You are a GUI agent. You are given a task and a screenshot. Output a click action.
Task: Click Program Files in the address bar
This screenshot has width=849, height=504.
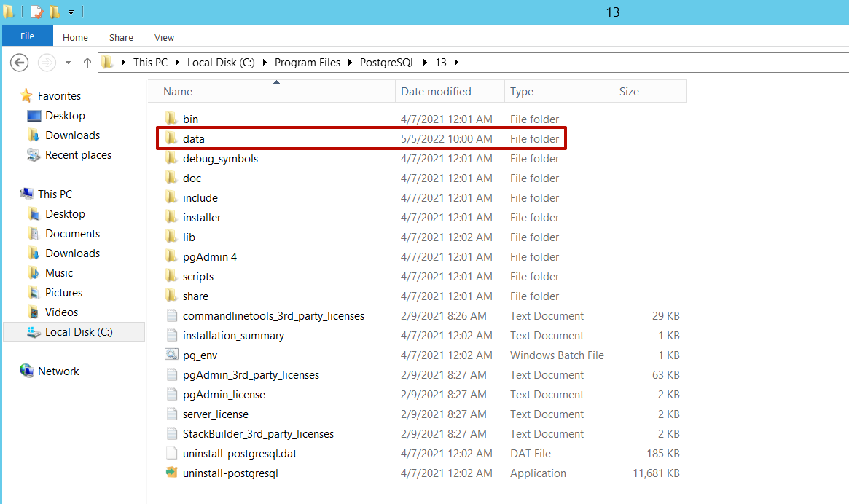[x=307, y=63]
